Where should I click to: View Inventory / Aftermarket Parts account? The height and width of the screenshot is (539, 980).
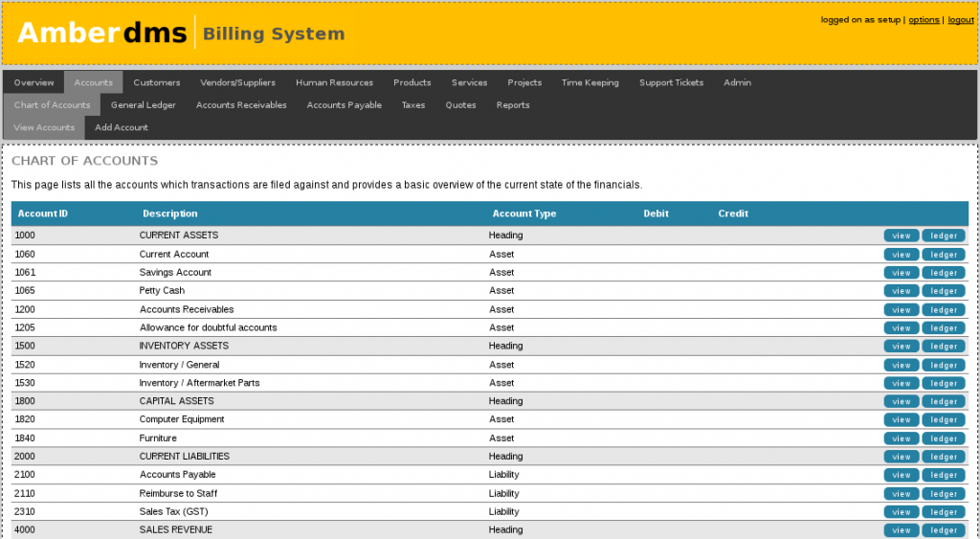pyautogui.click(x=902, y=383)
